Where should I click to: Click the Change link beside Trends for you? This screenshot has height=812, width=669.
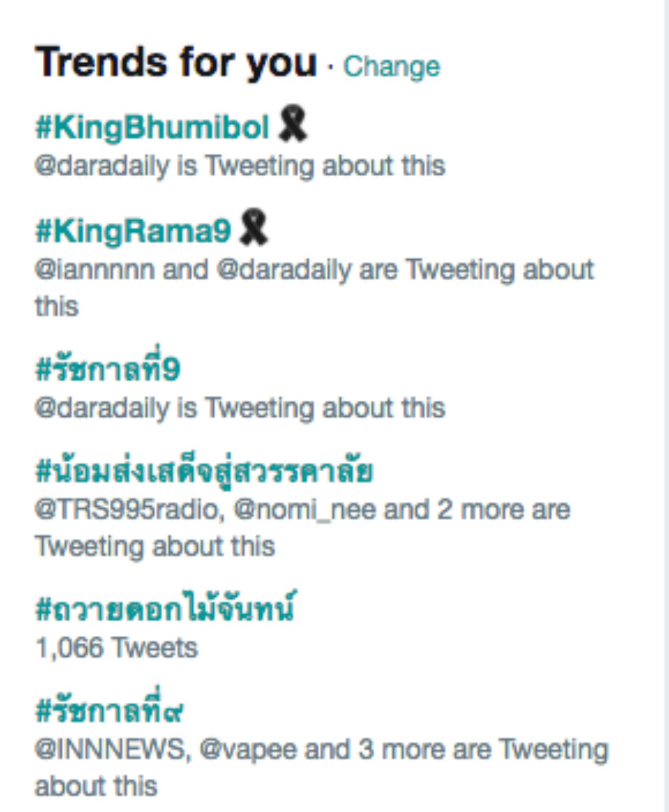click(391, 67)
